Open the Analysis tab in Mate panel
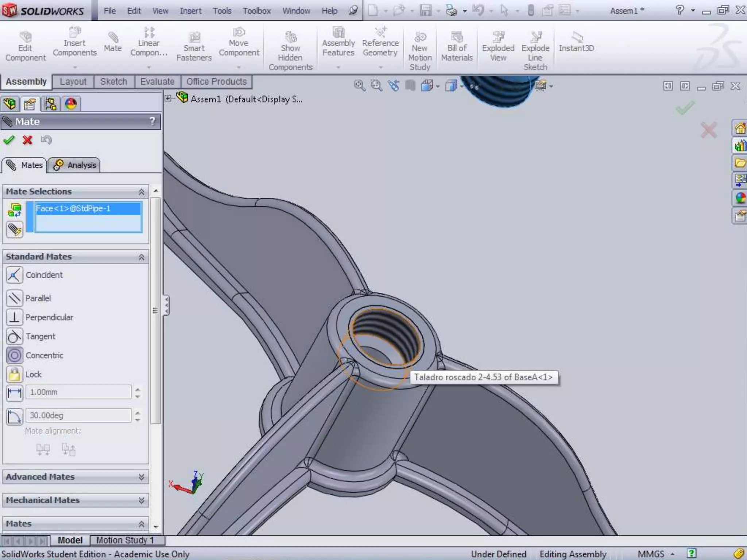This screenshot has height=560, width=747. [x=74, y=165]
